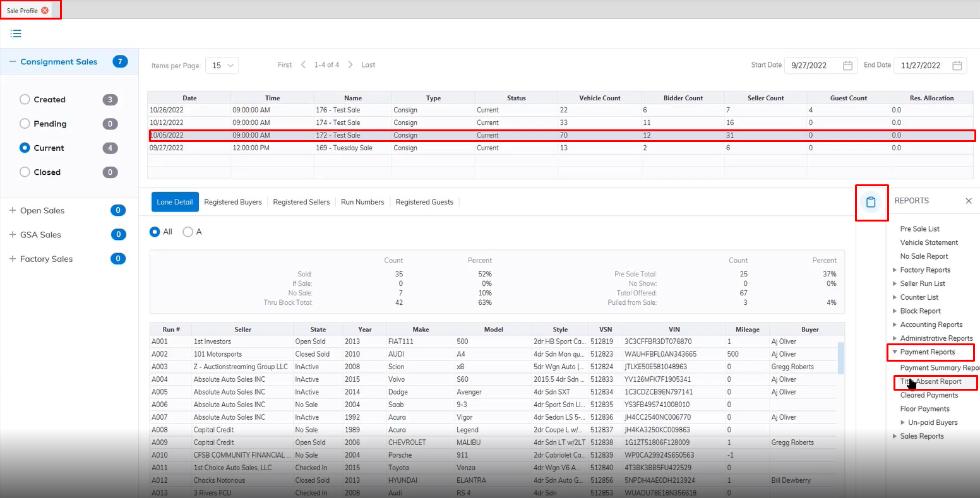The width and height of the screenshot is (980, 498).
Task: Expand the Factory Reports tree node
Action: pos(894,270)
